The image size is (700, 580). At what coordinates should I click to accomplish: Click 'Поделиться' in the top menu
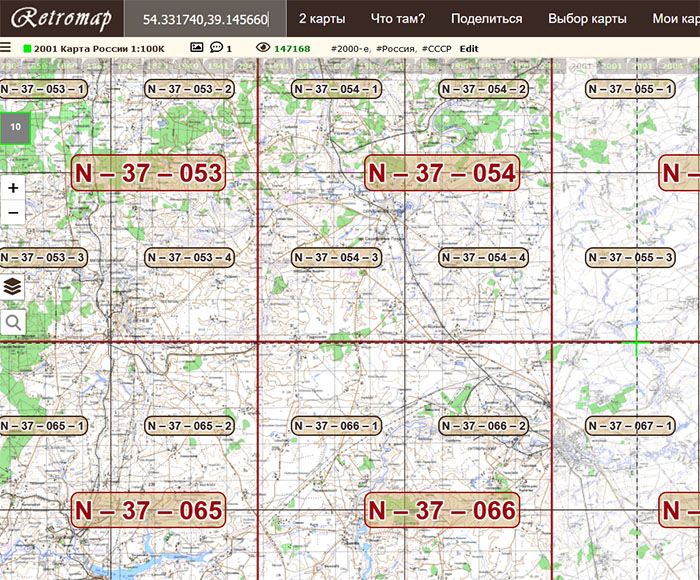[486, 19]
